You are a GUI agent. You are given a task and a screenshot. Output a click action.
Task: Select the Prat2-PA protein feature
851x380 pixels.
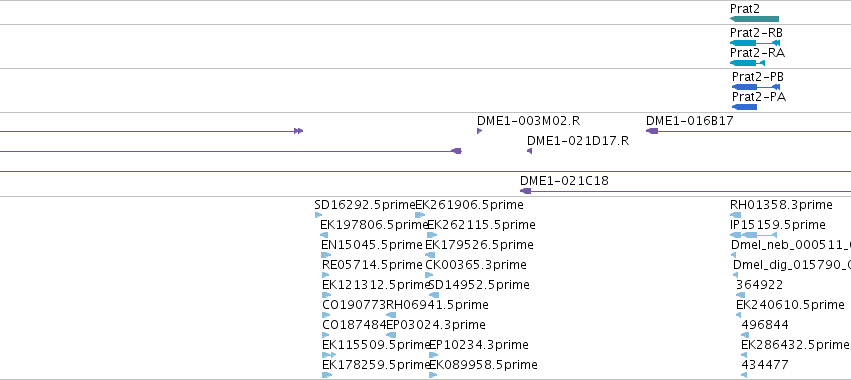(x=744, y=107)
